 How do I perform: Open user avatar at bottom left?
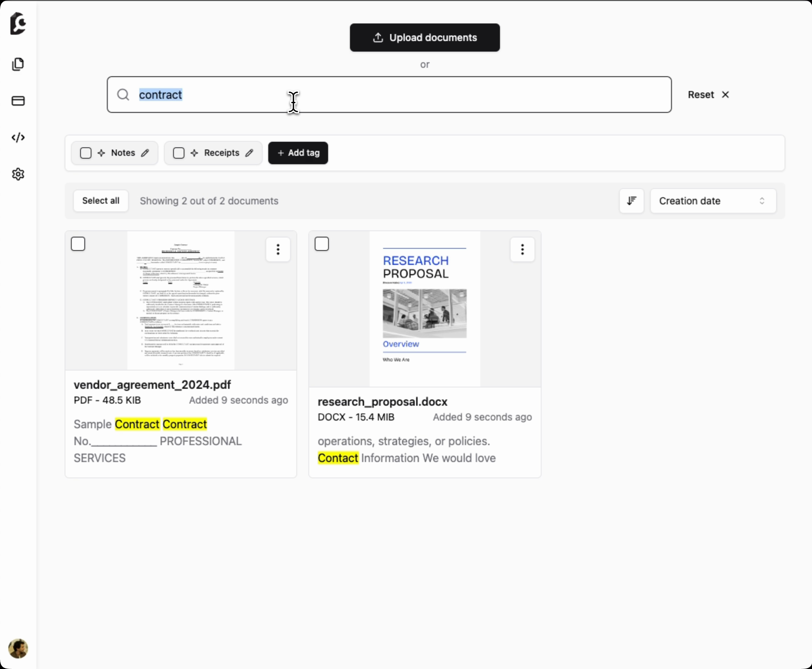click(18, 648)
